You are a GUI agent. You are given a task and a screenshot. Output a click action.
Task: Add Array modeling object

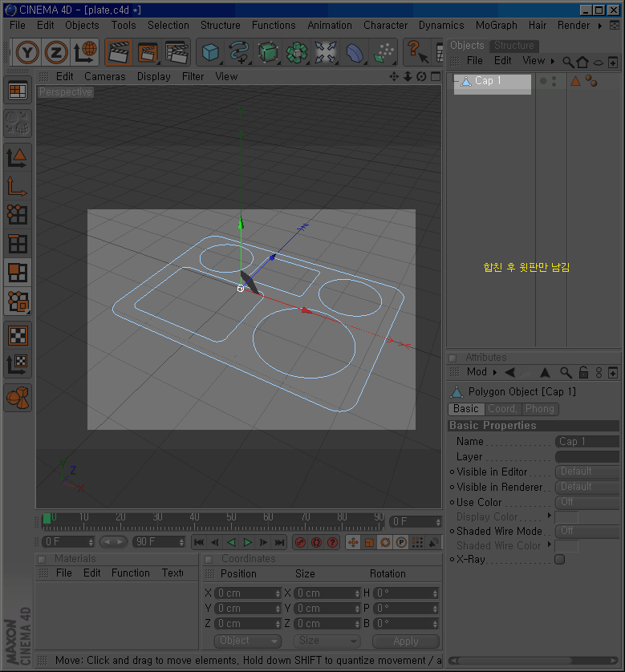(x=297, y=52)
